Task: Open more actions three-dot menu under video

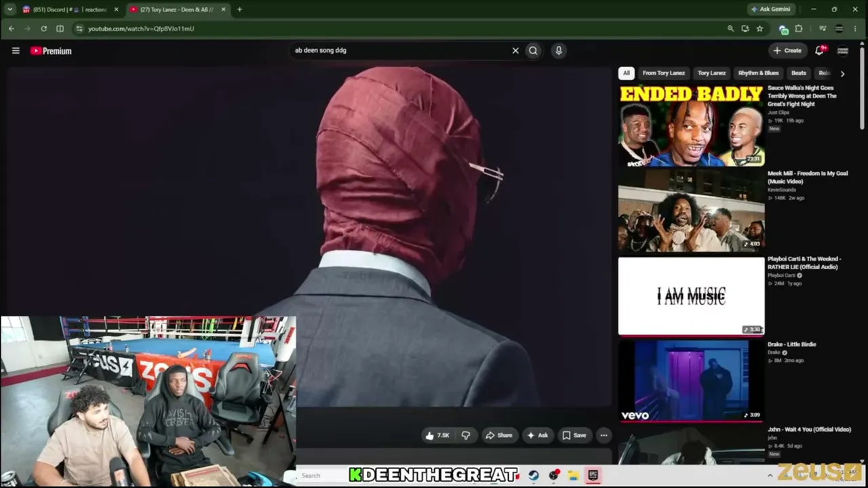Action: click(604, 435)
